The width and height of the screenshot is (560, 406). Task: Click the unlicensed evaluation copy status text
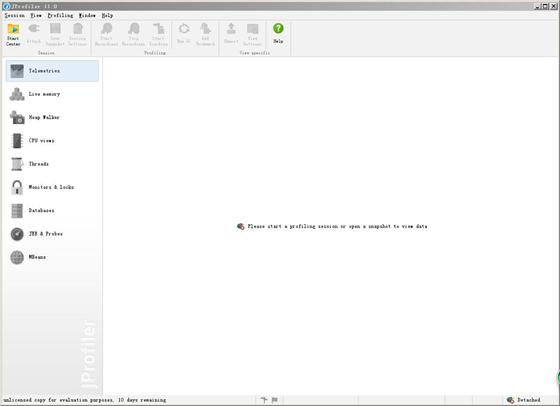pyautogui.click(x=85, y=400)
